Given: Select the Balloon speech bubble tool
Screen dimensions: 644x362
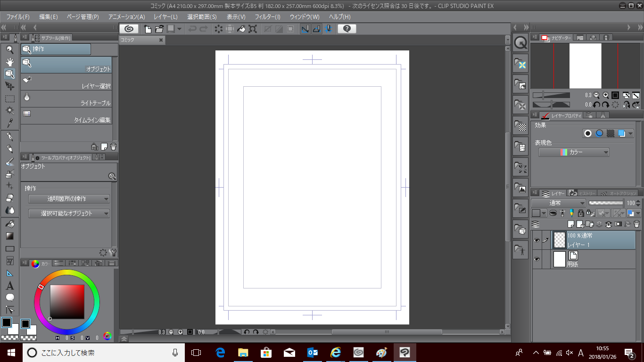Looking at the screenshot, I should (10, 297).
